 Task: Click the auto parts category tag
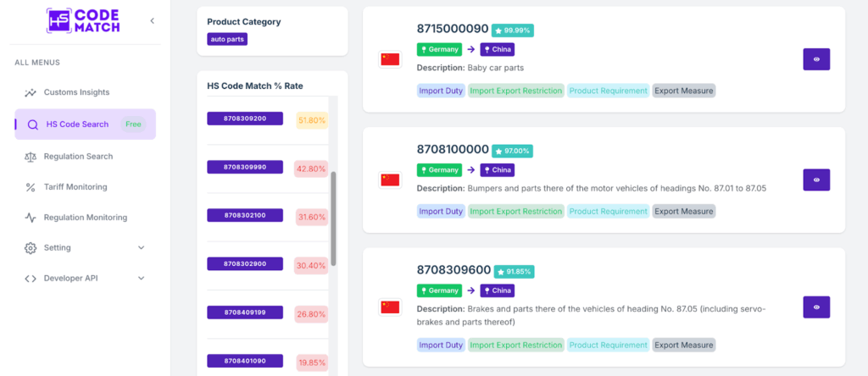click(227, 39)
